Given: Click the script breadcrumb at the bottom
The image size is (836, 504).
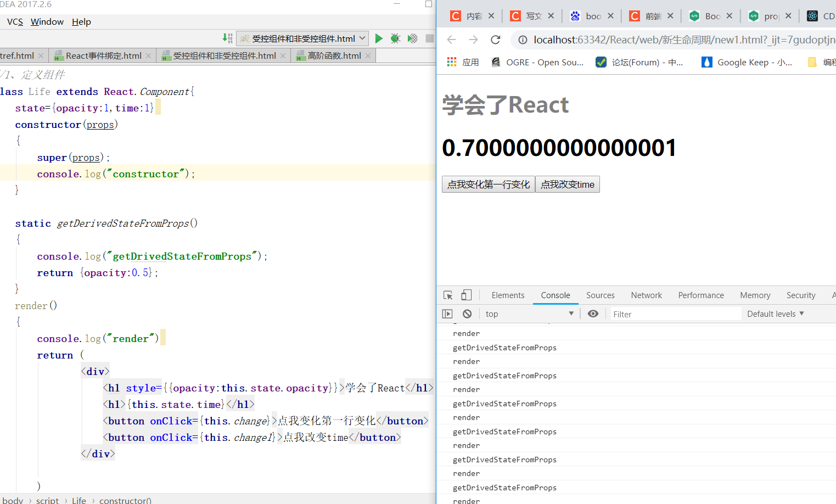Looking at the screenshot, I should click(x=47, y=500).
